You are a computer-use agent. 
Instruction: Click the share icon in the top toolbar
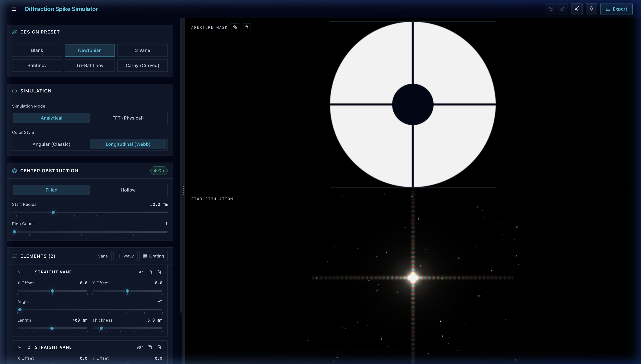coord(577,9)
